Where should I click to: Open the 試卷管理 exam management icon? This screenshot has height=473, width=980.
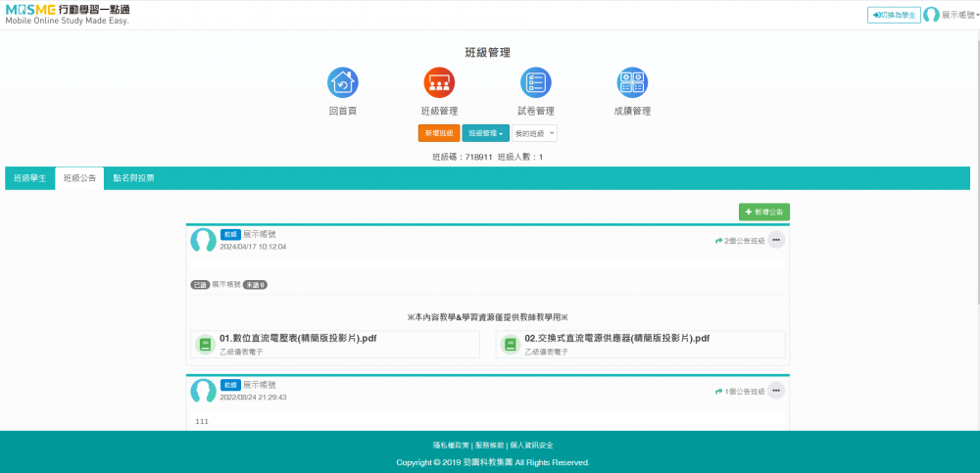tap(535, 83)
